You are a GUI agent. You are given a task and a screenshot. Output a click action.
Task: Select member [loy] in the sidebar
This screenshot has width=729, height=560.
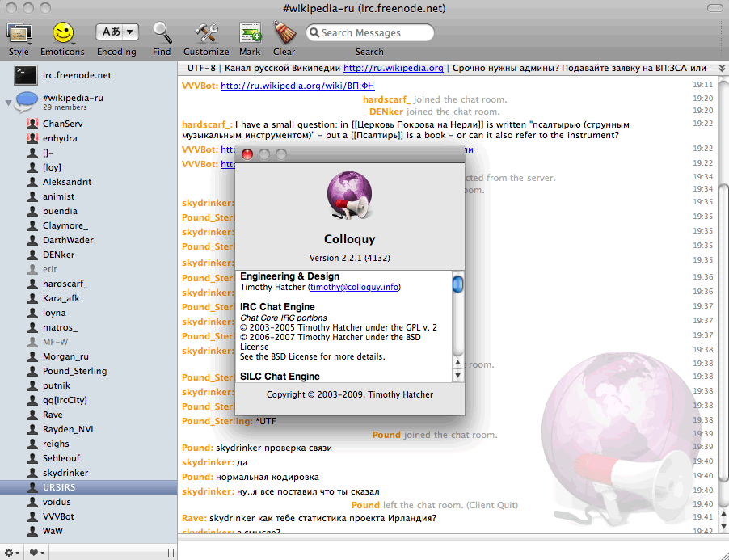pyautogui.click(x=88, y=167)
